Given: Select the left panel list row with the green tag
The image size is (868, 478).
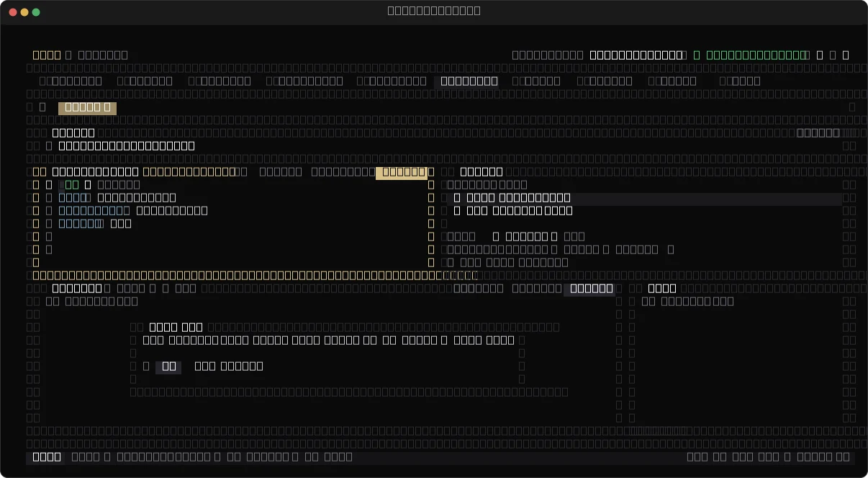Looking at the screenshot, I should (230, 185).
